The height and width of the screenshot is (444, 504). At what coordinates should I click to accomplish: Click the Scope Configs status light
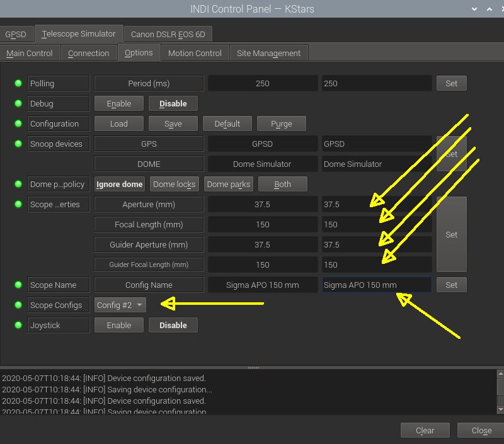[x=18, y=305]
